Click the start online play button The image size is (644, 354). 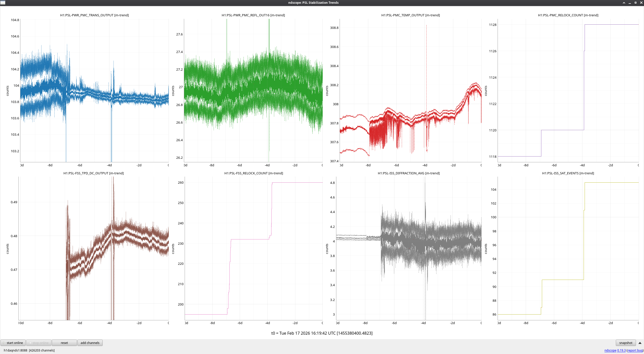click(x=13, y=343)
